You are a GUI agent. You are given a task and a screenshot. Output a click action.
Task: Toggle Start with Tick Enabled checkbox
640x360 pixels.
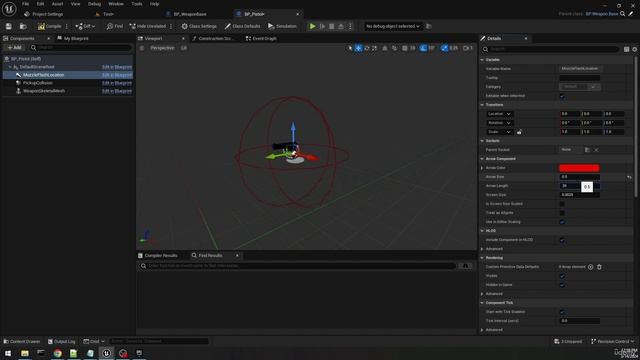[x=562, y=312]
